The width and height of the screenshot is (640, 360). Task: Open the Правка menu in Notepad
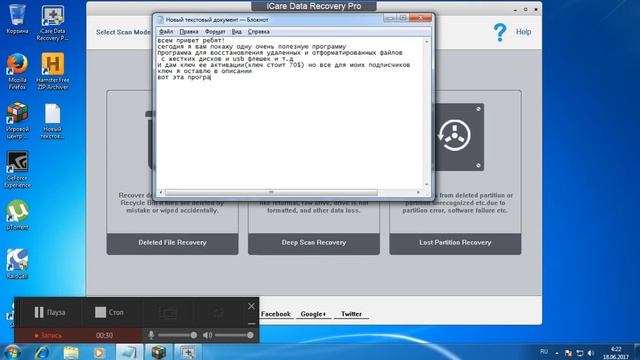[x=189, y=32]
